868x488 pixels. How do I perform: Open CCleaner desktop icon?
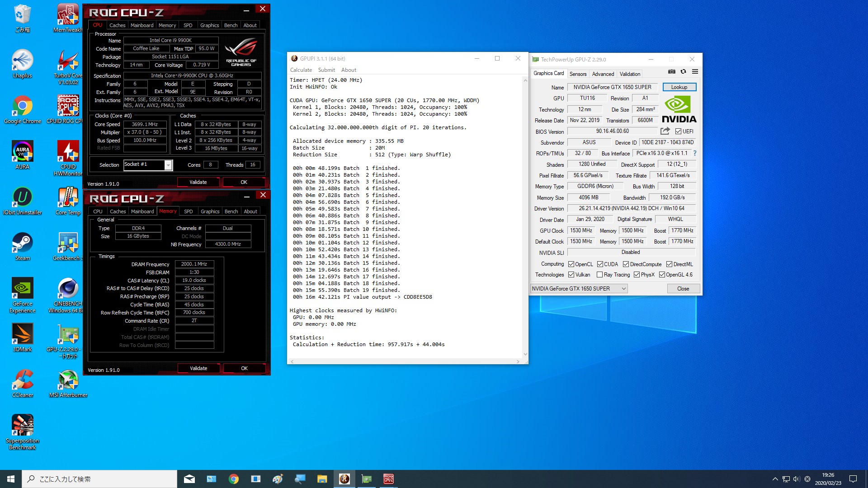[22, 384]
